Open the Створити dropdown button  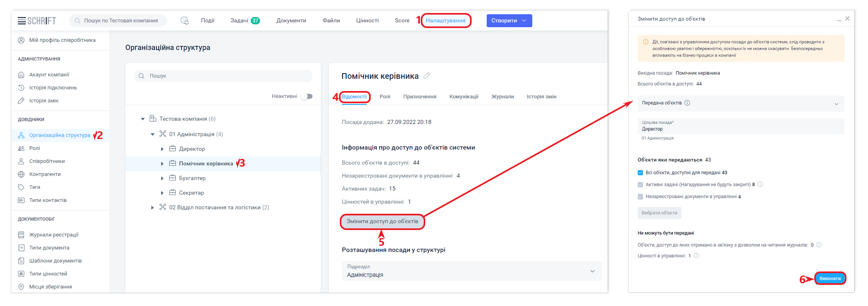pos(509,21)
